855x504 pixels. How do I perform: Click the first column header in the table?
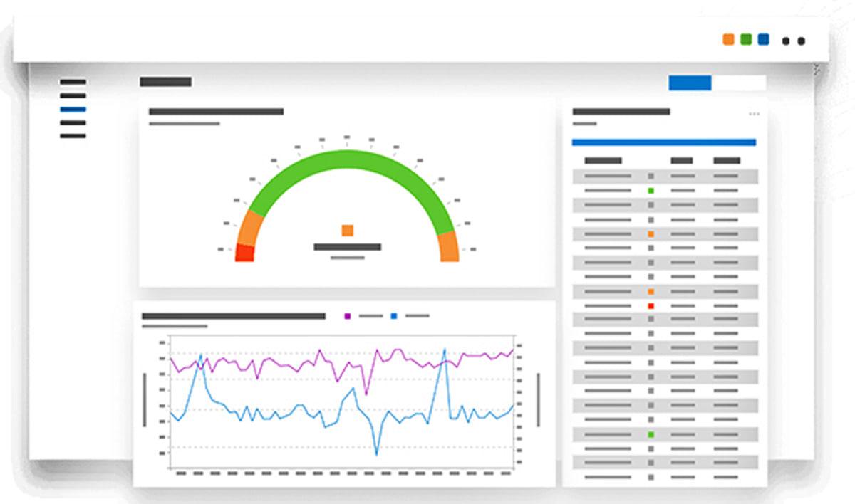coord(603,160)
